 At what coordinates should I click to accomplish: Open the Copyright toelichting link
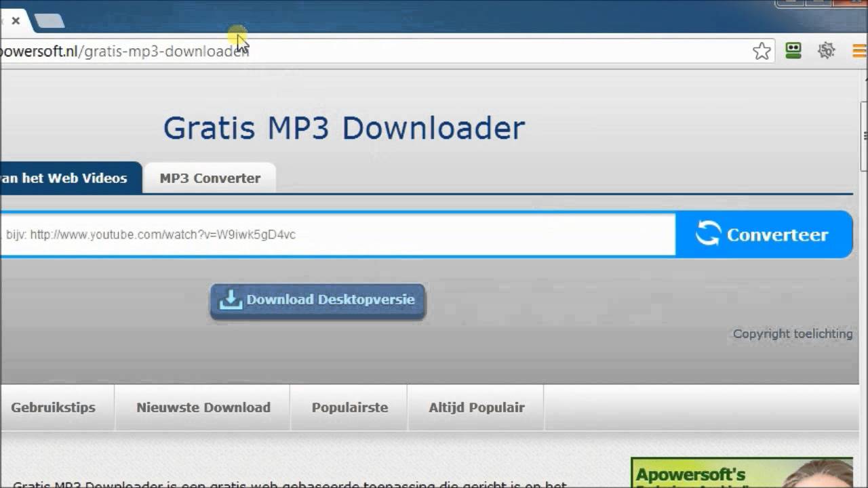[793, 333]
